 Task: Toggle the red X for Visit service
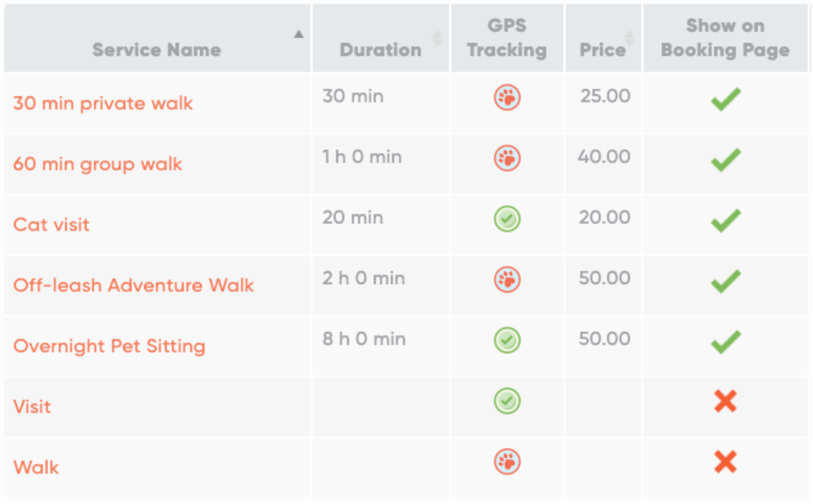click(725, 401)
